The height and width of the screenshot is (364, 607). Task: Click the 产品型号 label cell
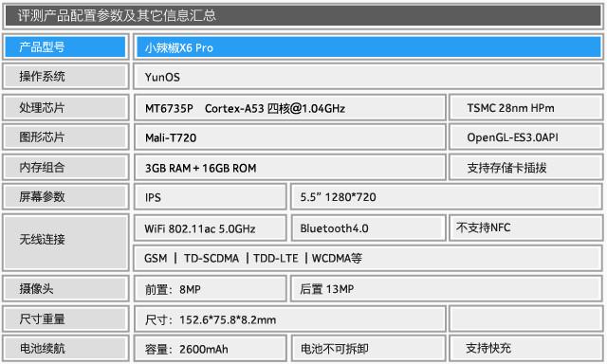(65, 46)
